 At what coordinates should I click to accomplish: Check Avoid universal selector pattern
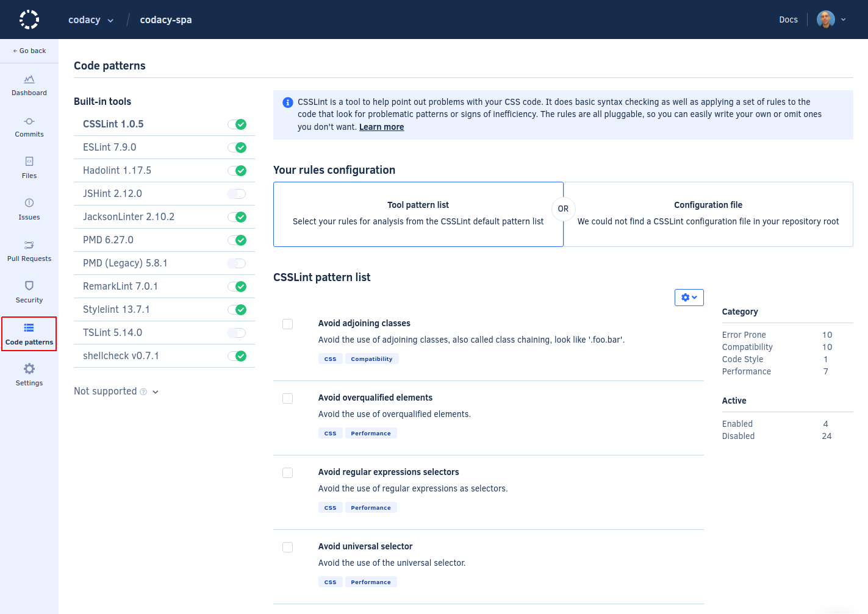(x=288, y=547)
